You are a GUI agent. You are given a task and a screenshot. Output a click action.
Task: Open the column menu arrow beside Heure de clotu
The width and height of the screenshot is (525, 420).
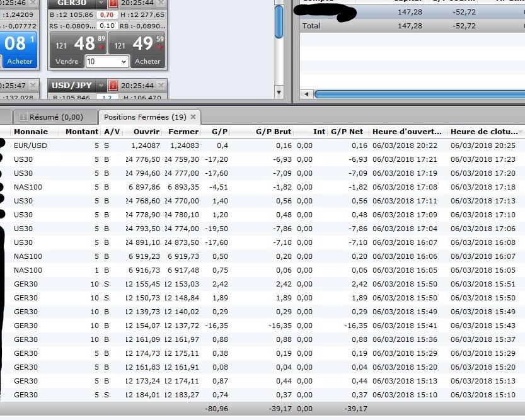(521, 132)
